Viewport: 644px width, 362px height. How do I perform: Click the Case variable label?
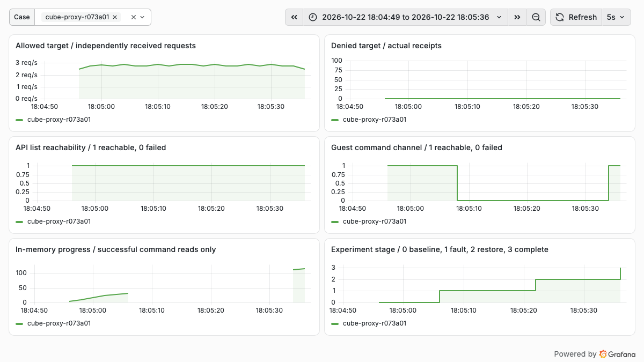click(x=22, y=17)
